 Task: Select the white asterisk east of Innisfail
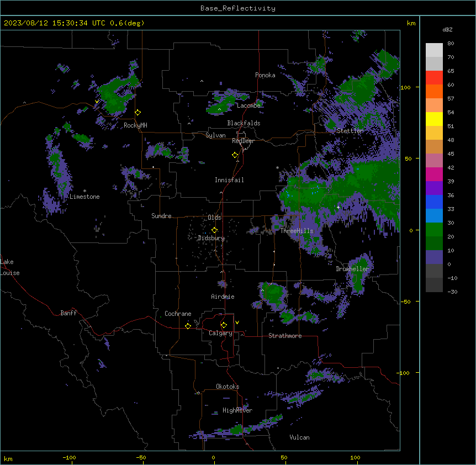coord(277,167)
